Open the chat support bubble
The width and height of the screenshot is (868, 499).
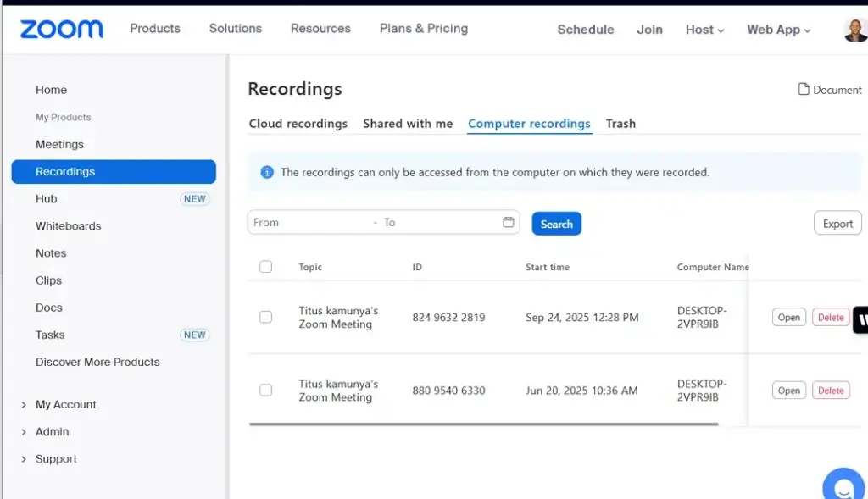843,487
